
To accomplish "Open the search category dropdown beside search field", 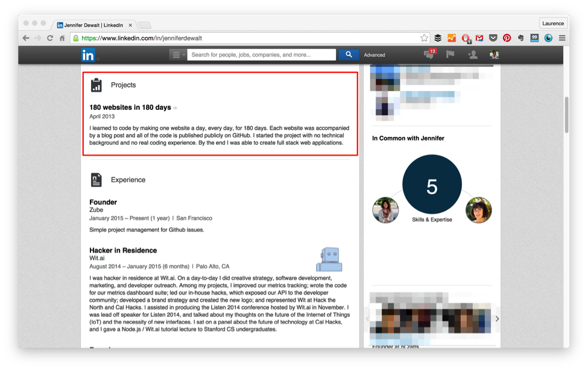I will point(177,54).
